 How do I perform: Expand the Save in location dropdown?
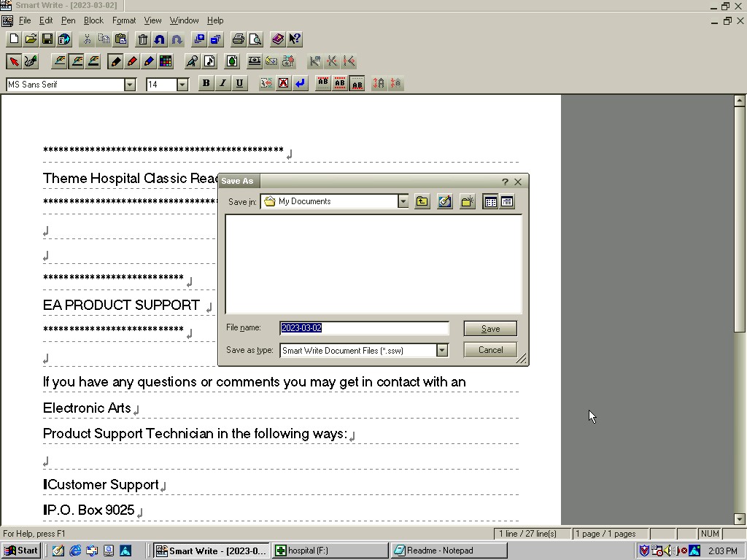403,202
